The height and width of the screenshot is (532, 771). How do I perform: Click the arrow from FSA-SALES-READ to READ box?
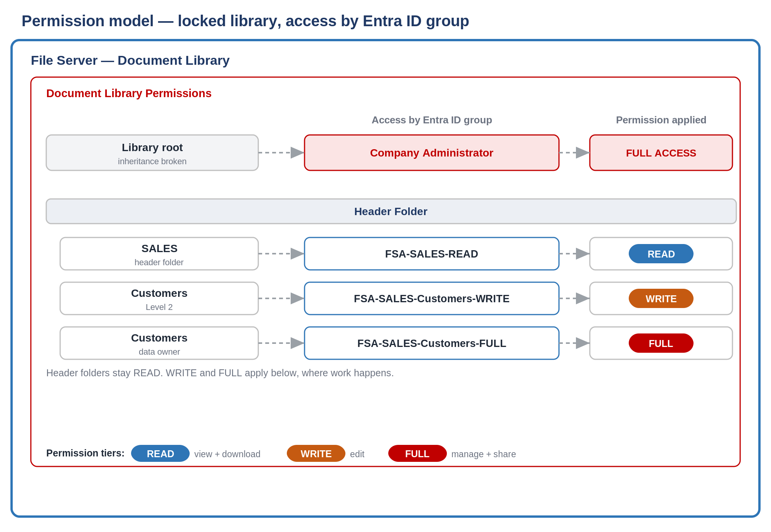coord(574,254)
